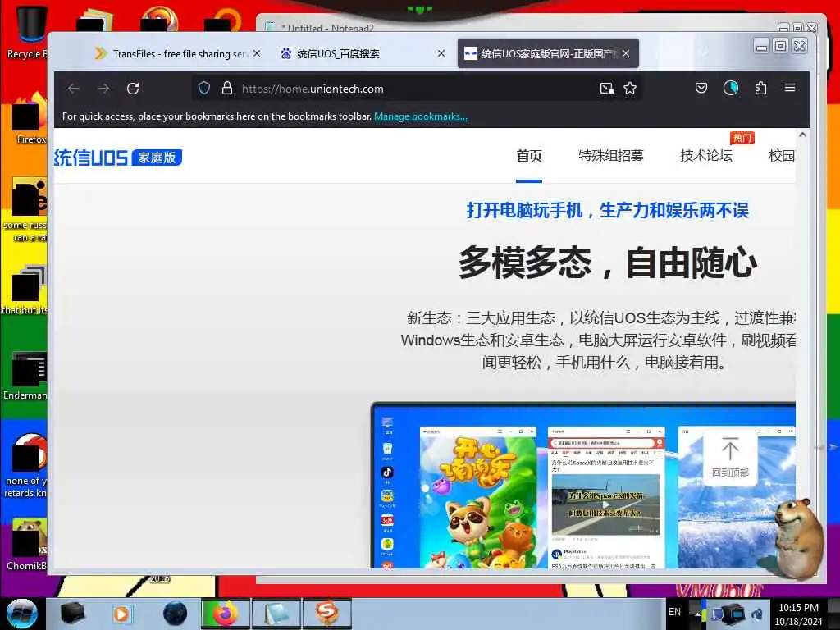Open the Firefox hamburger application menu
Screen dimensions: 840x630
[790, 87]
